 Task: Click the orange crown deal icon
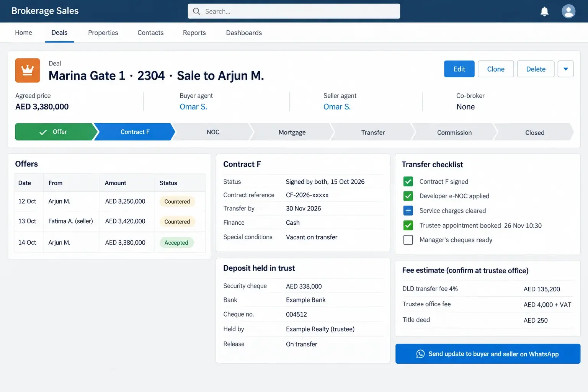pyautogui.click(x=28, y=70)
